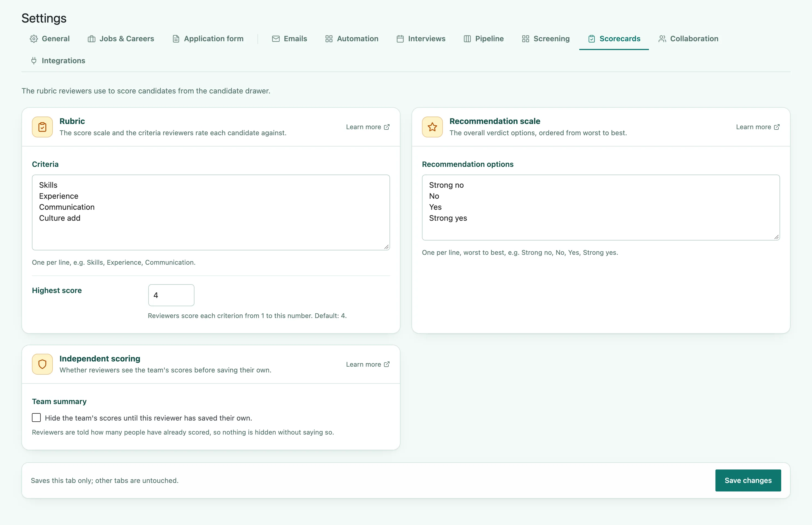Open the Pipeline tab
The width and height of the screenshot is (812, 525).
(x=484, y=39)
